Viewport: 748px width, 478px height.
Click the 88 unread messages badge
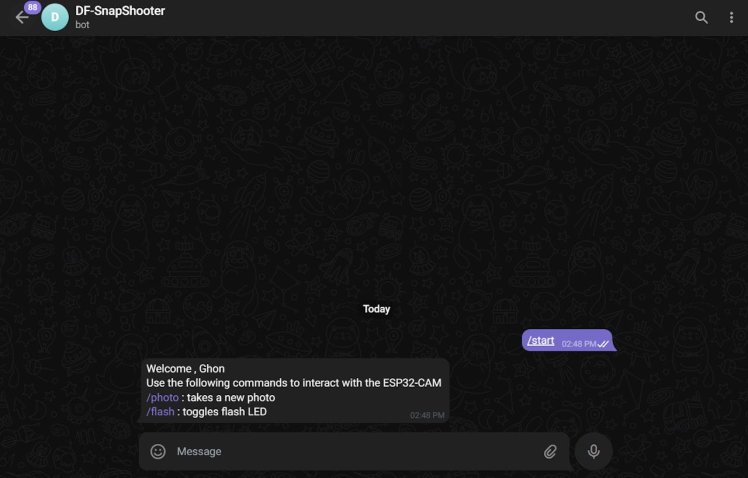(32, 8)
